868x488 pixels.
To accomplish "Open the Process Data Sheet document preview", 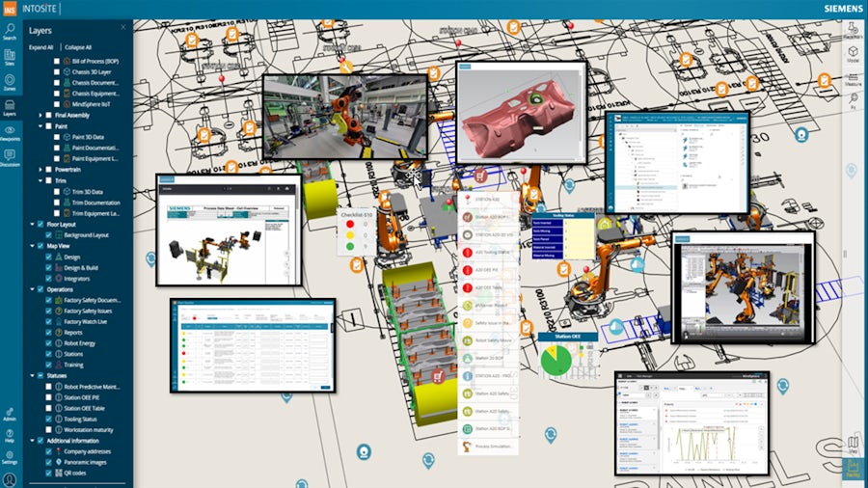I will pyautogui.click(x=230, y=230).
